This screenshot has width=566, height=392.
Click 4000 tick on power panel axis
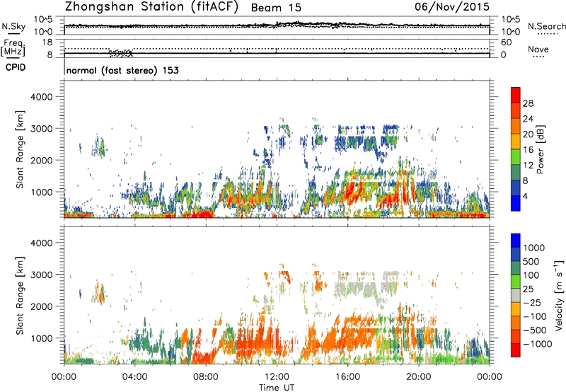[41, 97]
